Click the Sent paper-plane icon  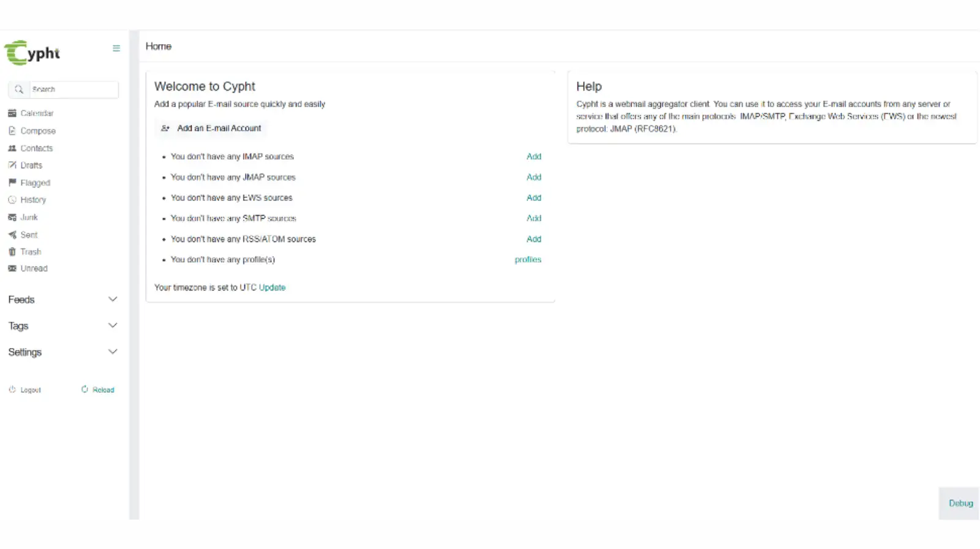12,235
